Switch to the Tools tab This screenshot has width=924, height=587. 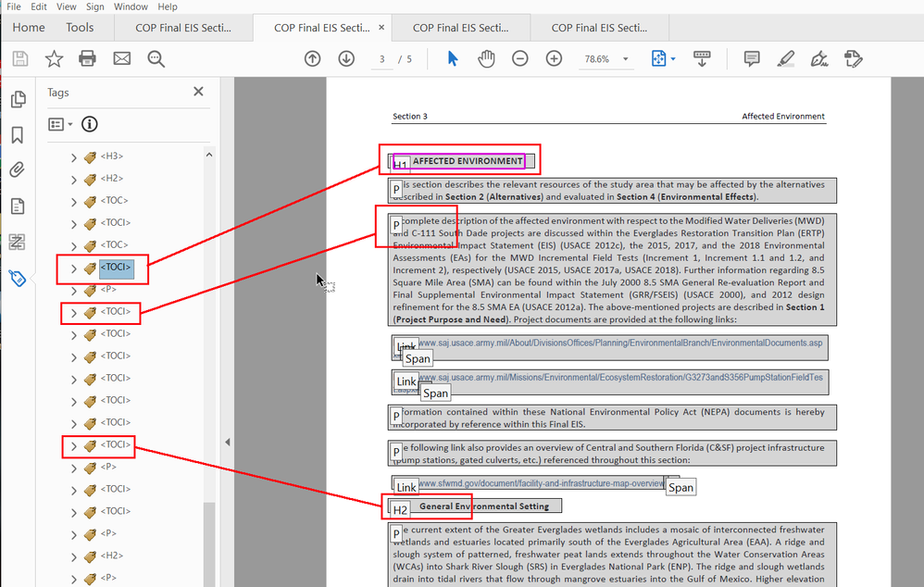[x=80, y=27]
